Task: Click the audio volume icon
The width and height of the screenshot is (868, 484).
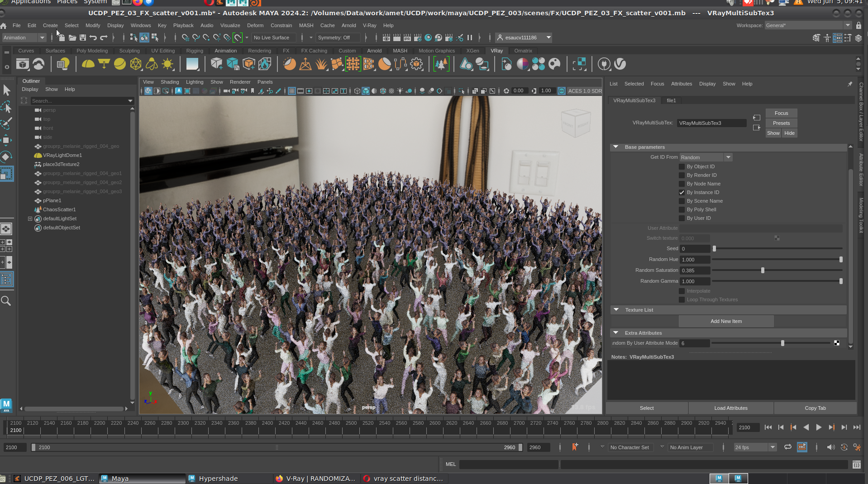Action: [x=831, y=447]
